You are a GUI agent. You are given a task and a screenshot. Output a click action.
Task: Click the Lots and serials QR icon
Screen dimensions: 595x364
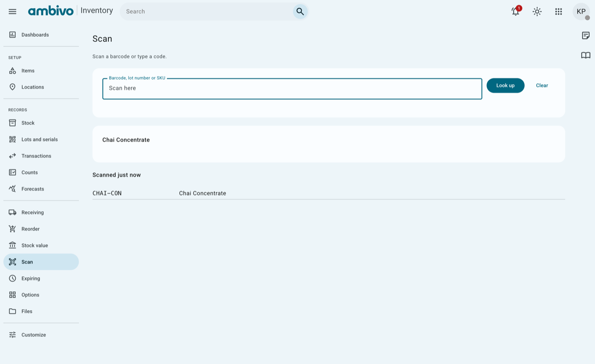pyautogui.click(x=12, y=140)
